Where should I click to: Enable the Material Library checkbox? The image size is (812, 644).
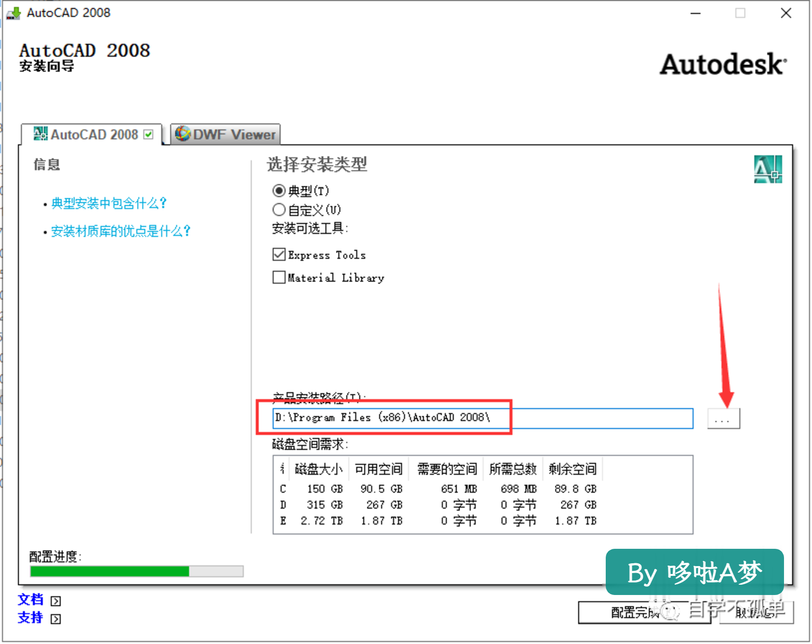(x=279, y=278)
